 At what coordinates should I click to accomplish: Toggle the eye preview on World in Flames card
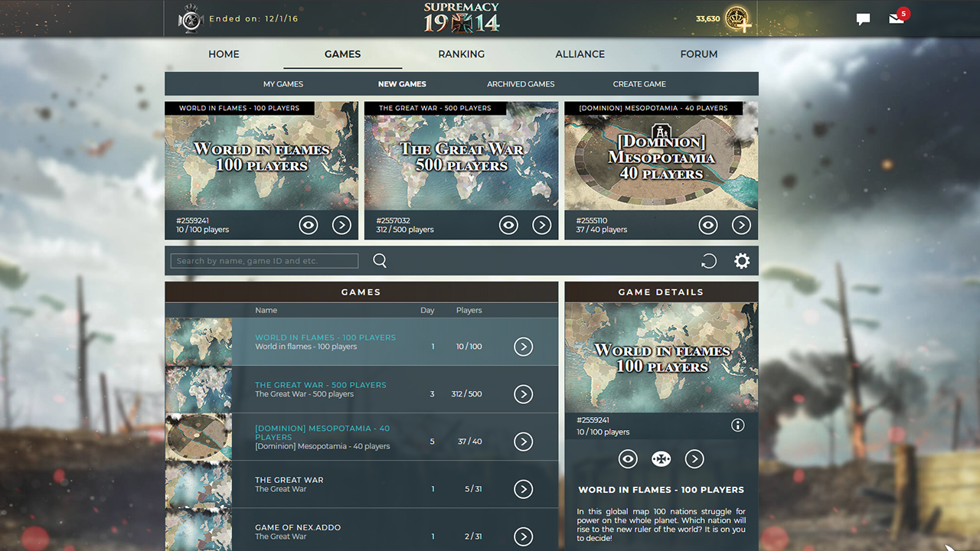(309, 224)
